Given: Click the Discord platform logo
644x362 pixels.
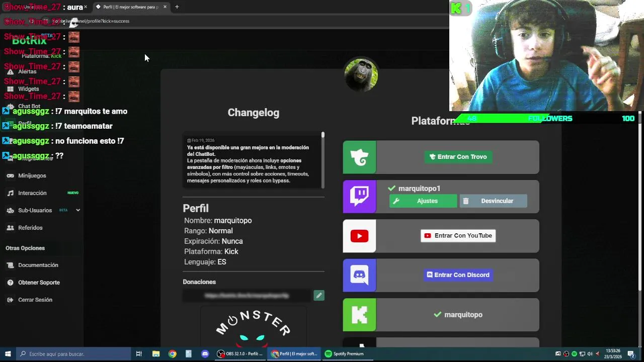Looking at the screenshot, I should point(359,275).
